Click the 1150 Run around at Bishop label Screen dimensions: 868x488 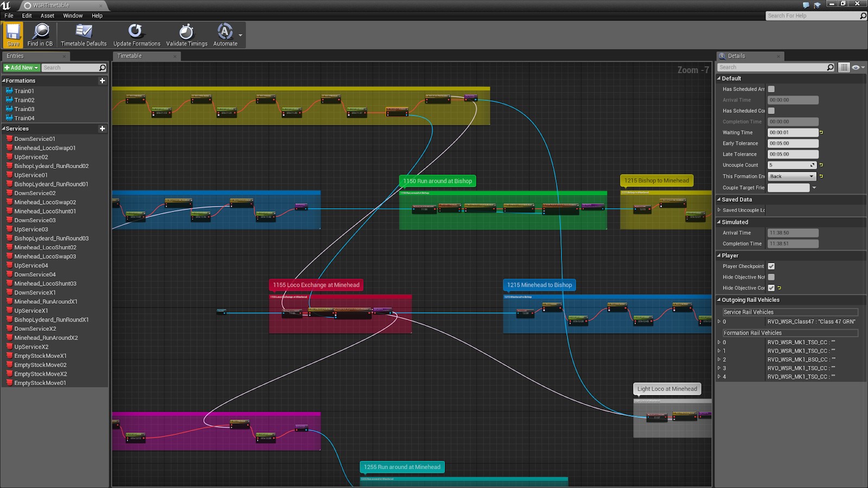(x=437, y=181)
